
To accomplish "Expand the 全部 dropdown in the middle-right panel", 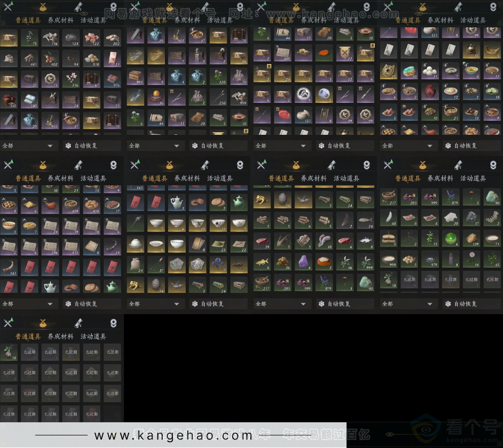I will [408, 304].
